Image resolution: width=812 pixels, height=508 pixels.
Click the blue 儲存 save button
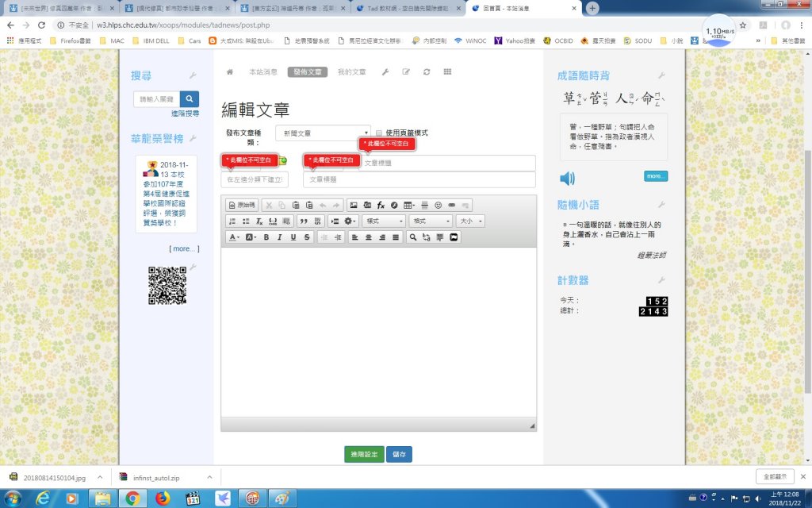(399, 454)
